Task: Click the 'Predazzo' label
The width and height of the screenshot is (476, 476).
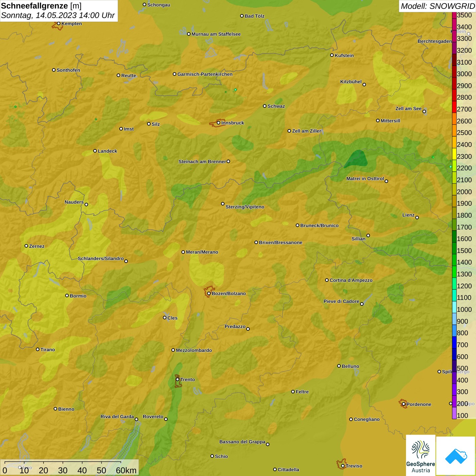Action: click(x=235, y=326)
